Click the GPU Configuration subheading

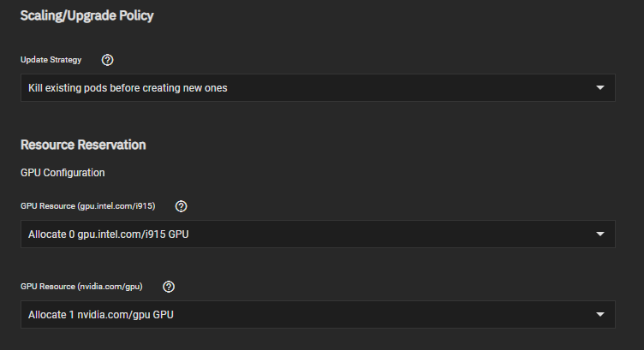[63, 172]
